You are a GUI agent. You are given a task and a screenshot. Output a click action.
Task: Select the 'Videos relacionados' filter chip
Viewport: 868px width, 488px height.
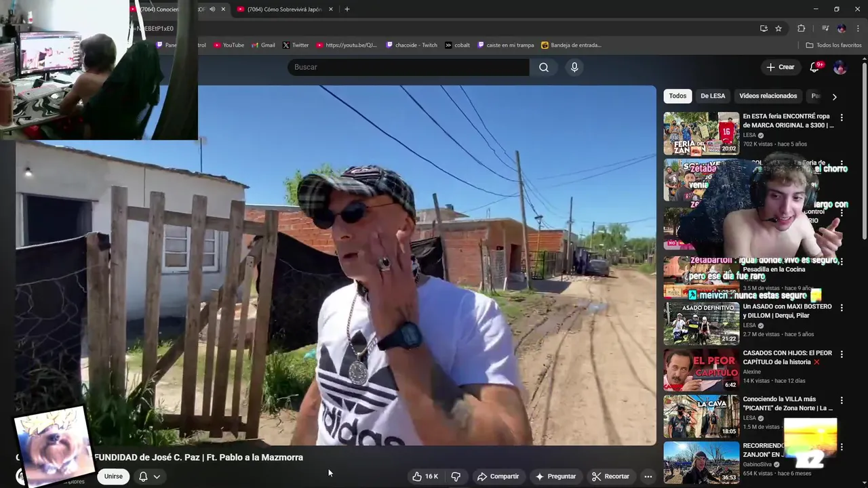click(x=768, y=96)
